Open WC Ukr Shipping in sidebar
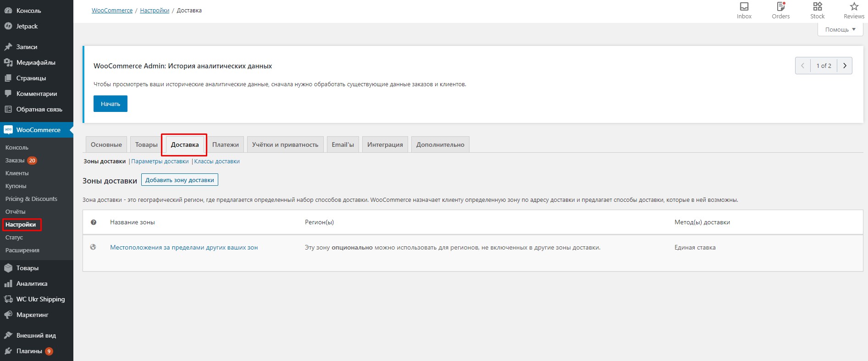Viewport: 868px width, 361px height. point(40,299)
